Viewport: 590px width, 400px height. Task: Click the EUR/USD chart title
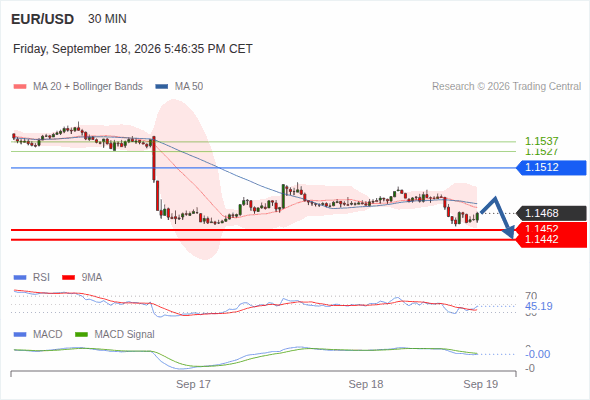[43, 19]
